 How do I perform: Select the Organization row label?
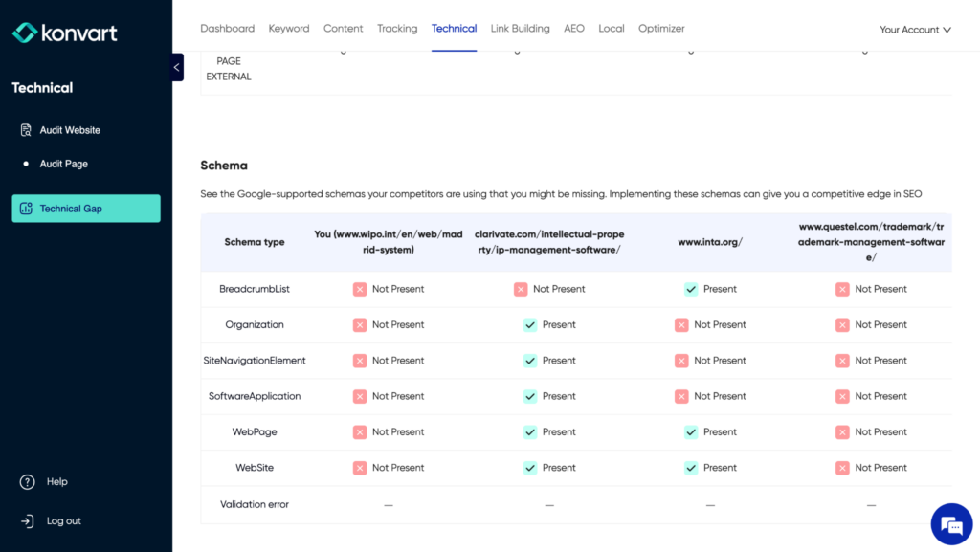[x=255, y=324]
